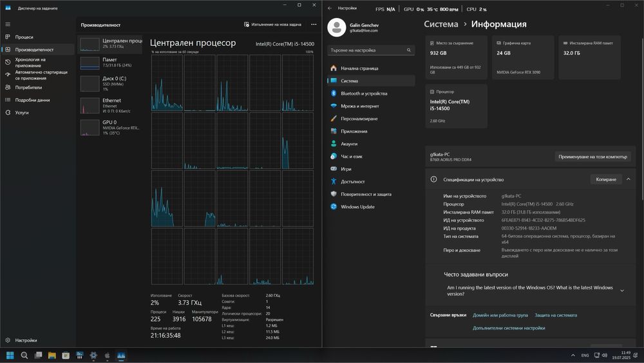The width and height of the screenshot is (644, 363).
Task: Click Система breadcrumb link
Action: point(440,25)
